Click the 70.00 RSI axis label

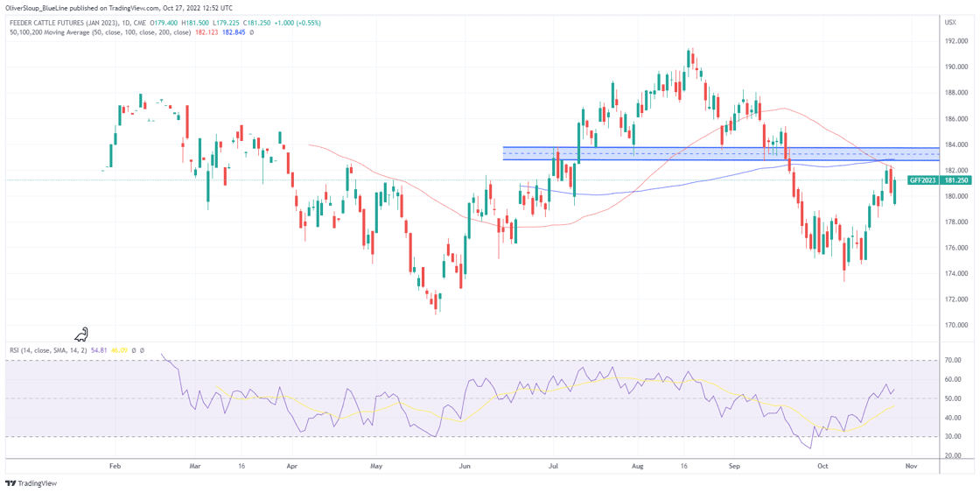tap(953, 361)
